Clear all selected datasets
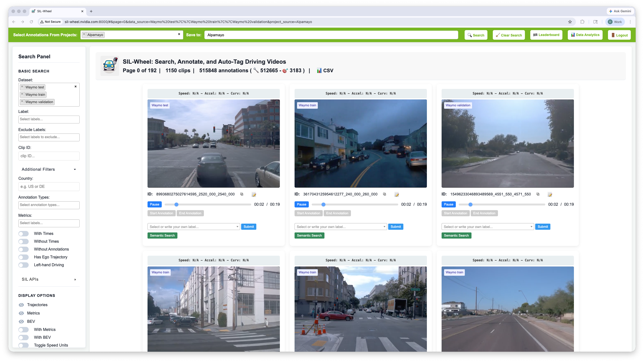 click(75, 86)
